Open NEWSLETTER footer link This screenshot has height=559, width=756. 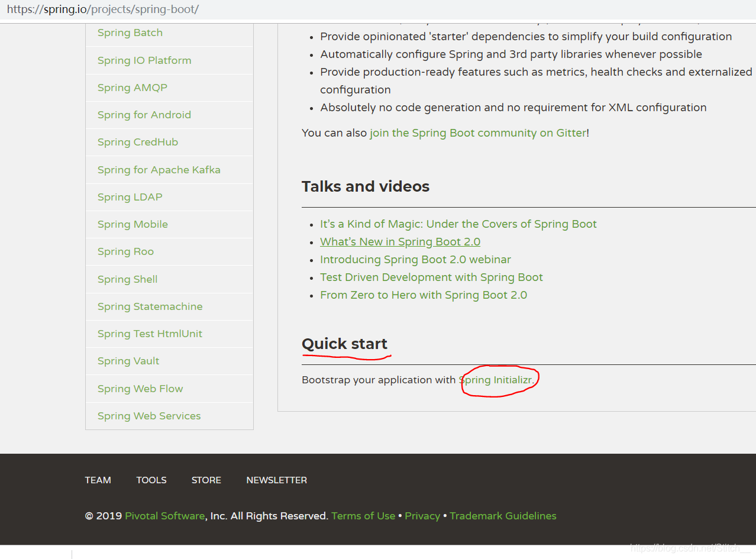[277, 480]
